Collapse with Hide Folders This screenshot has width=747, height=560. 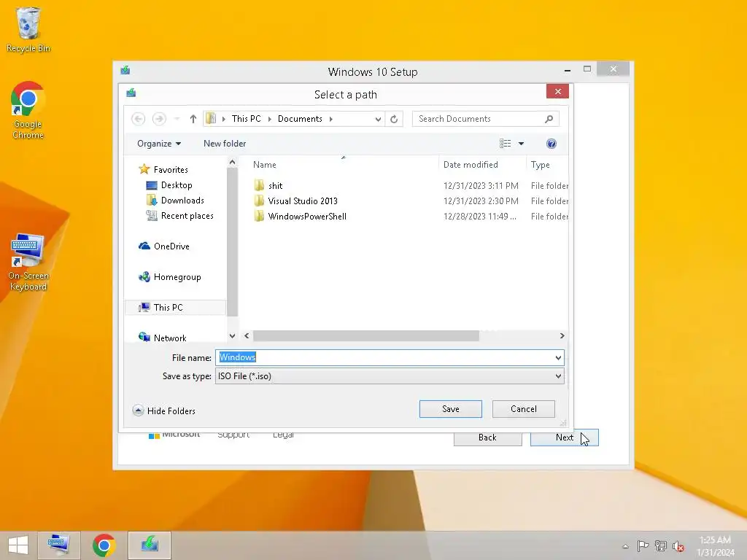[164, 411]
